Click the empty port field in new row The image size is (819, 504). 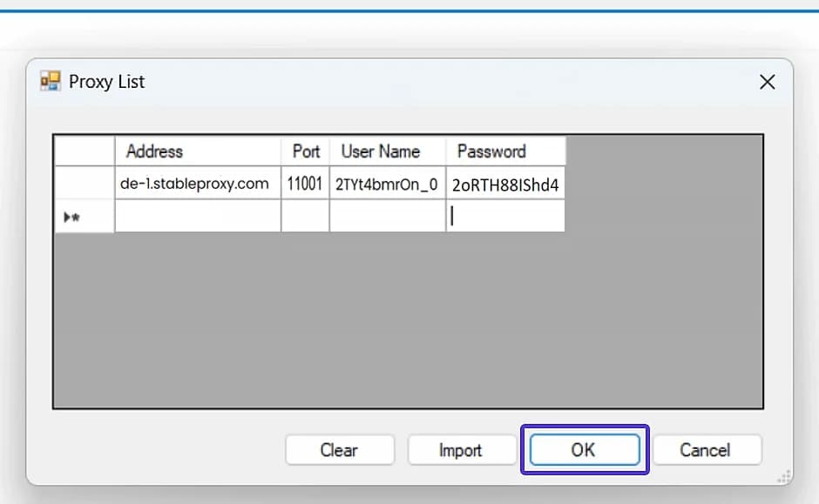tap(305, 216)
